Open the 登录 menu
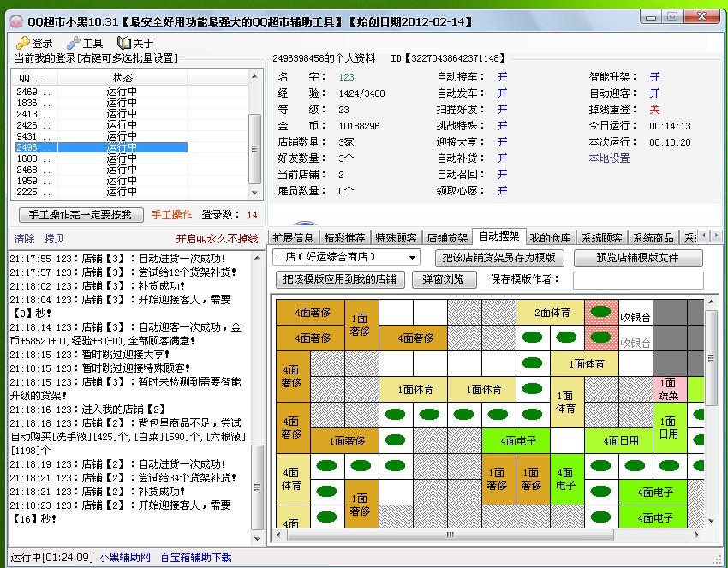 (x=34, y=43)
